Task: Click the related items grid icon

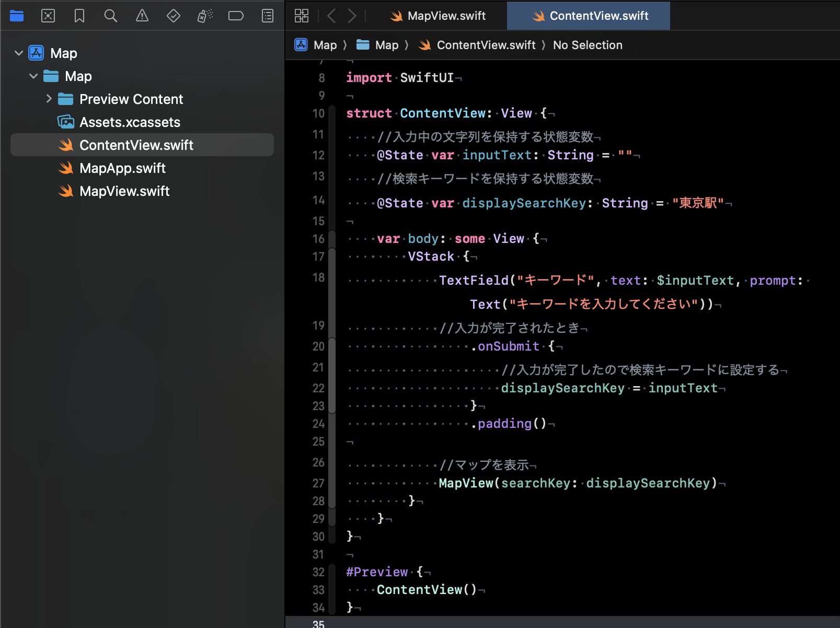Action: [x=302, y=16]
